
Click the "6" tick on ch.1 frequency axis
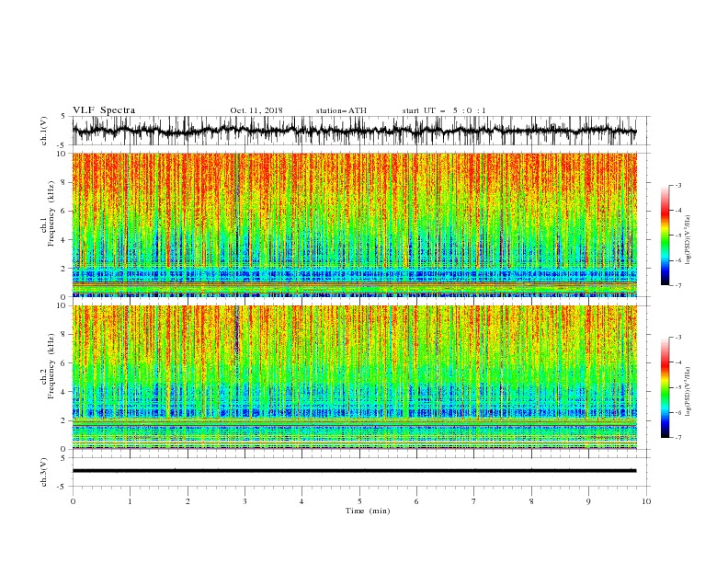pyautogui.click(x=64, y=212)
